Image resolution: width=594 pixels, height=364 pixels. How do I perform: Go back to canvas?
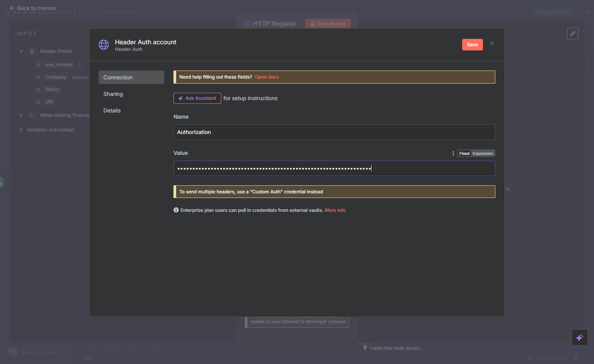coord(33,8)
